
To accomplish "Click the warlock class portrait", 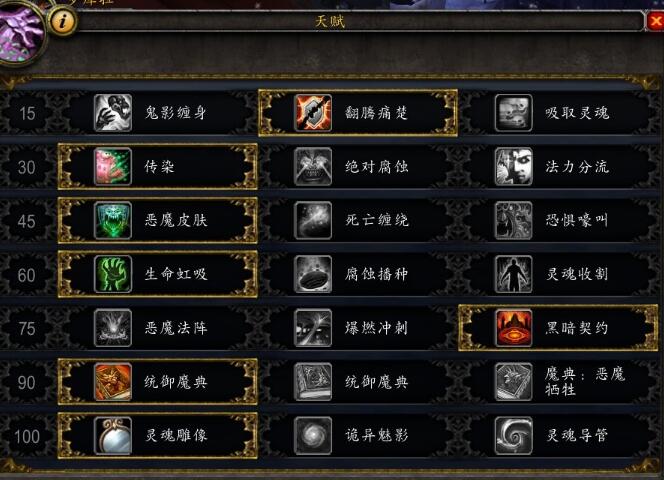I will pyautogui.click(x=20, y=34).
